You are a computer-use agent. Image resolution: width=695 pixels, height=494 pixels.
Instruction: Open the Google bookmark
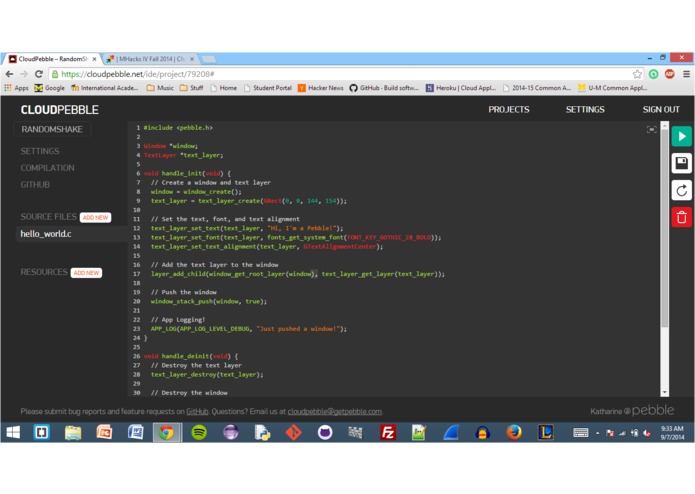pos(50,88)
